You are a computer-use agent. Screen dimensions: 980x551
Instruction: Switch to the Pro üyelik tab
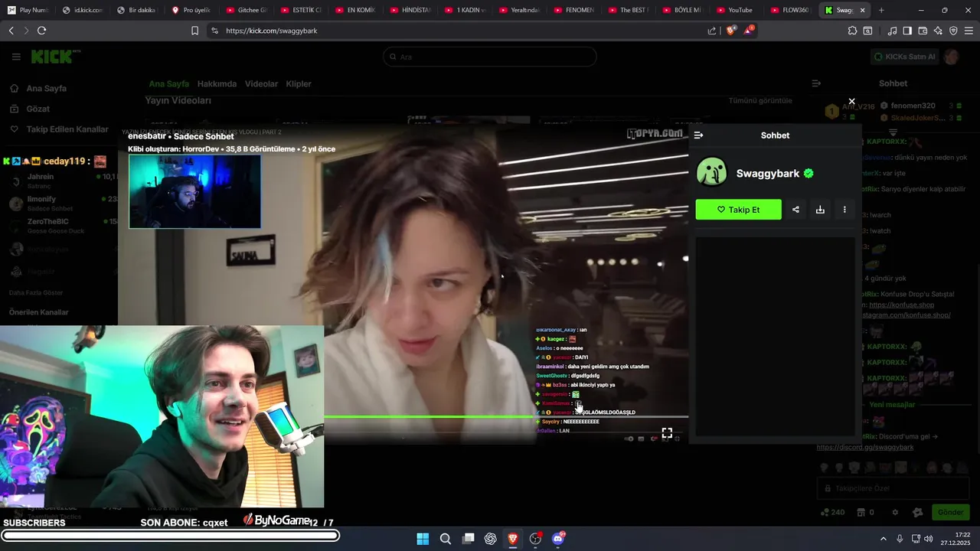(x=192, y=10)
